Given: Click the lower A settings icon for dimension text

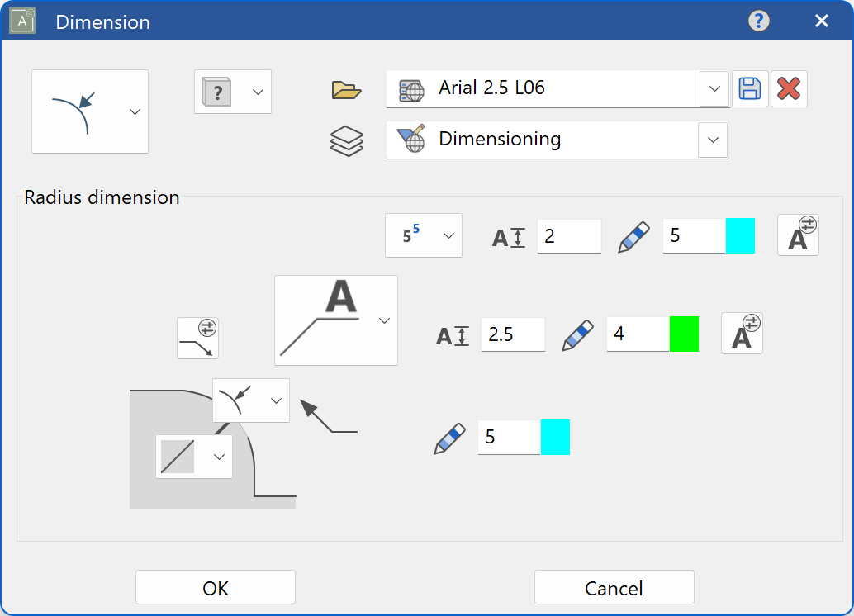Looking at the screenshot, I should pos(742,333).
